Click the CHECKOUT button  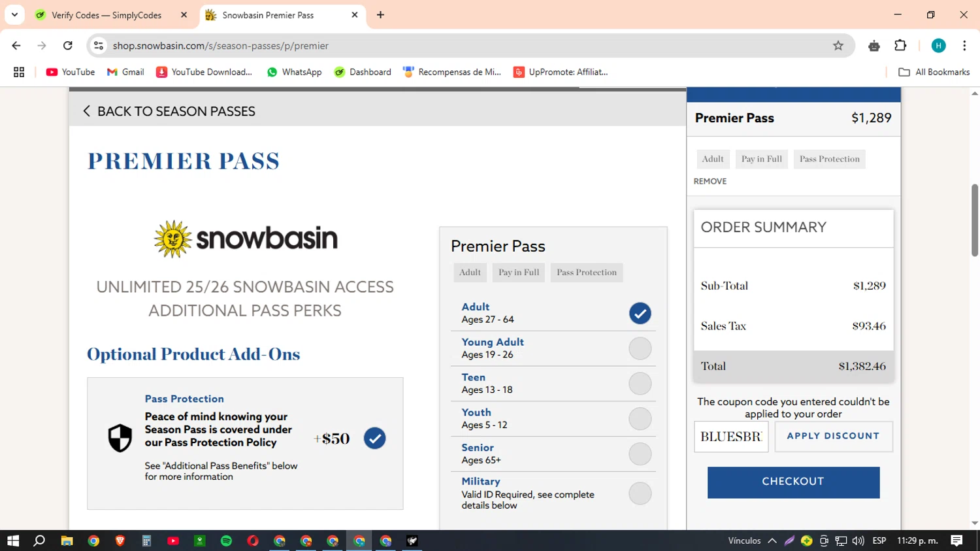793,482
